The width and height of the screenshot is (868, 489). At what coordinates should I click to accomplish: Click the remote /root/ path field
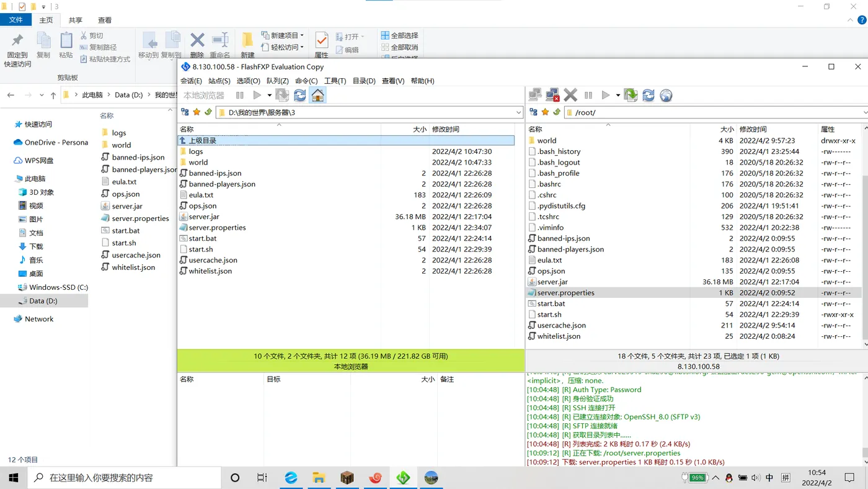(x=715, y=112)
